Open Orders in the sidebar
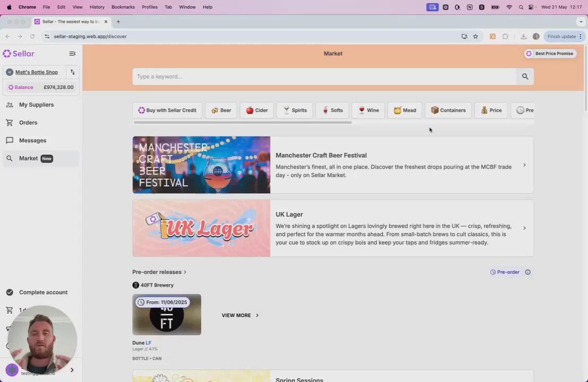588x382 pixels. pyautogui.click(x=41, y=123)
